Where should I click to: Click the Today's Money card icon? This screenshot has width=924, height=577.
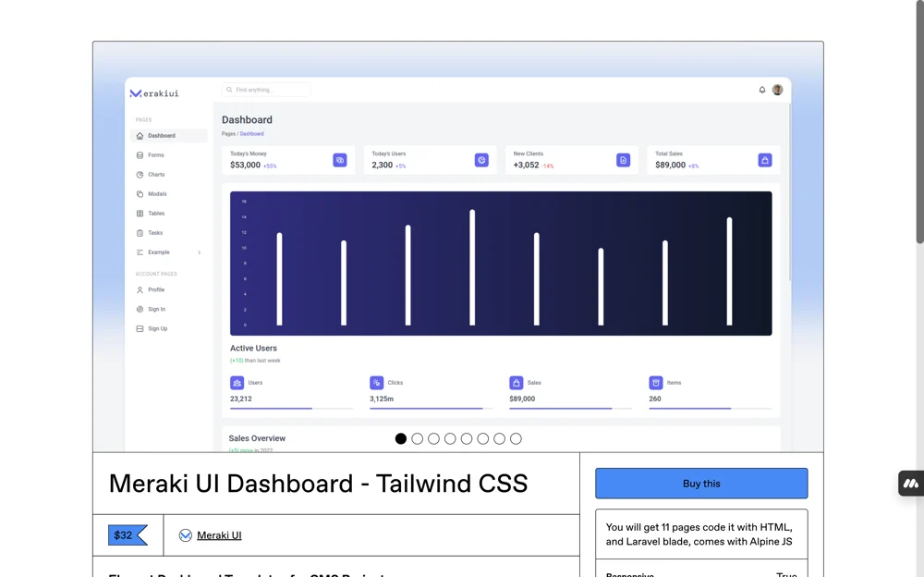tap(340, 160)
